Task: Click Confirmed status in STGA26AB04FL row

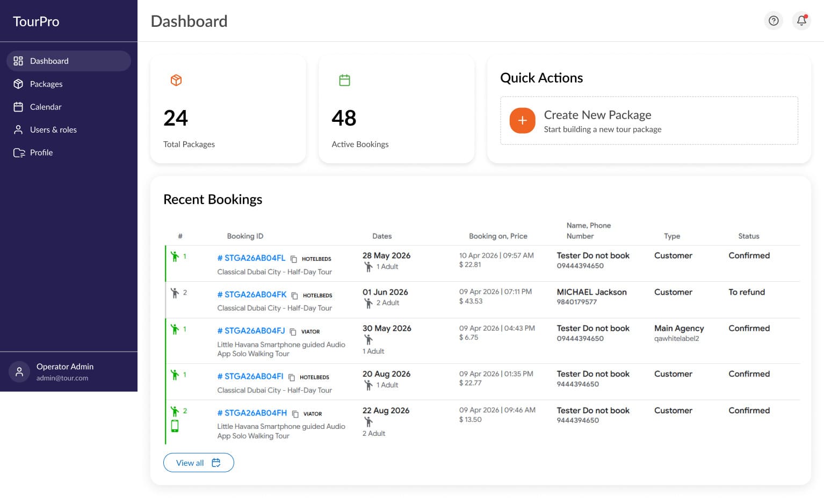Action: [749, 255]
